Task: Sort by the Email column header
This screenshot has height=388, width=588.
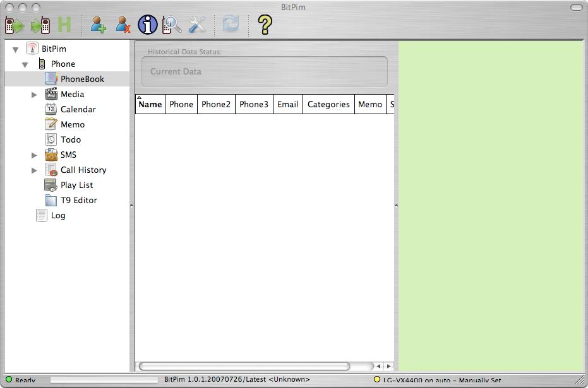Action: click(x=287, y=104)
